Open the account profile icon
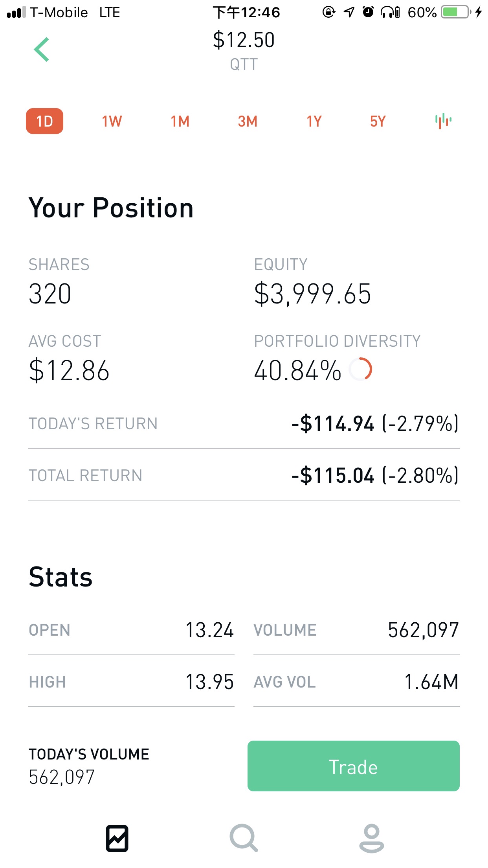Viewport: 488px width, 868px height. click(x=371, y=838)
